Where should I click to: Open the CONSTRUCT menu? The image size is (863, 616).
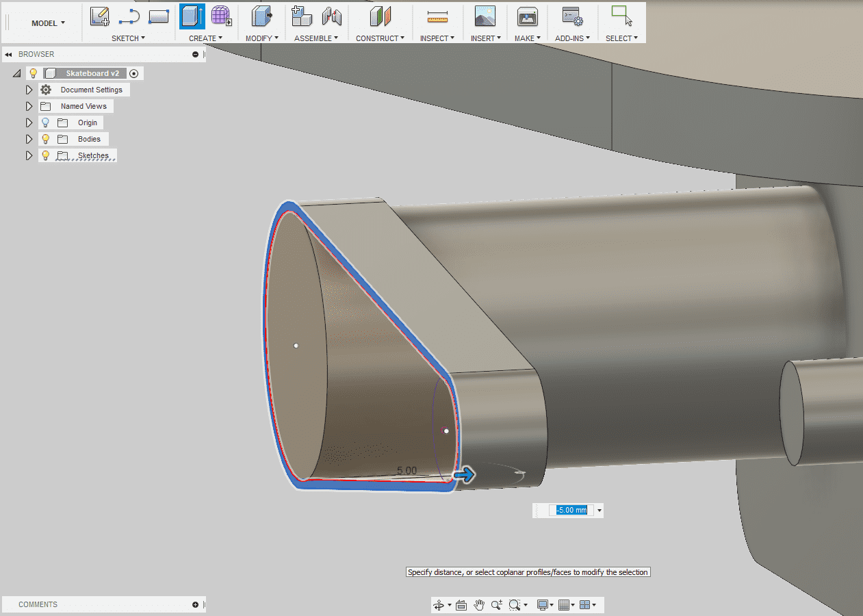pyautogui.click(x=380, y=38)
